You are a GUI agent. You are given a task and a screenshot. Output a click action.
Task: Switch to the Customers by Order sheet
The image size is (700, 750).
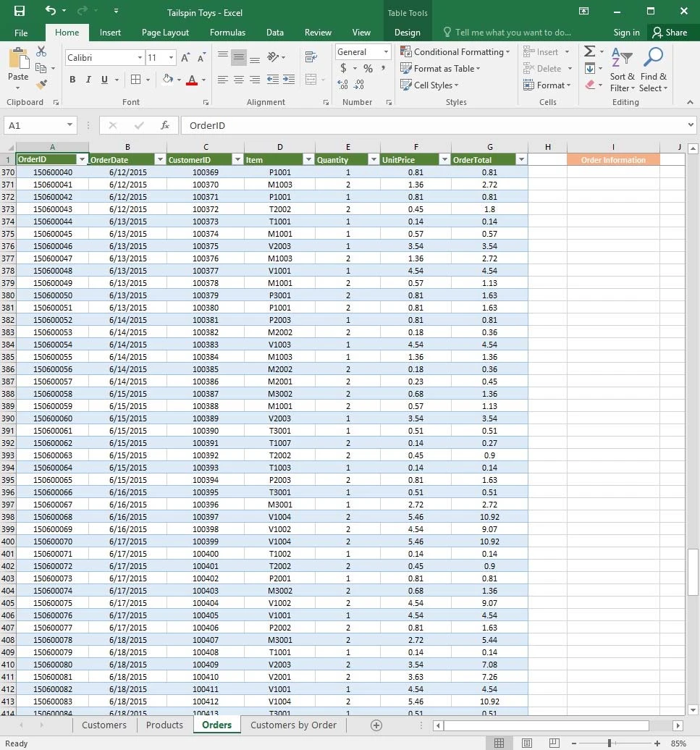[293, 725]
